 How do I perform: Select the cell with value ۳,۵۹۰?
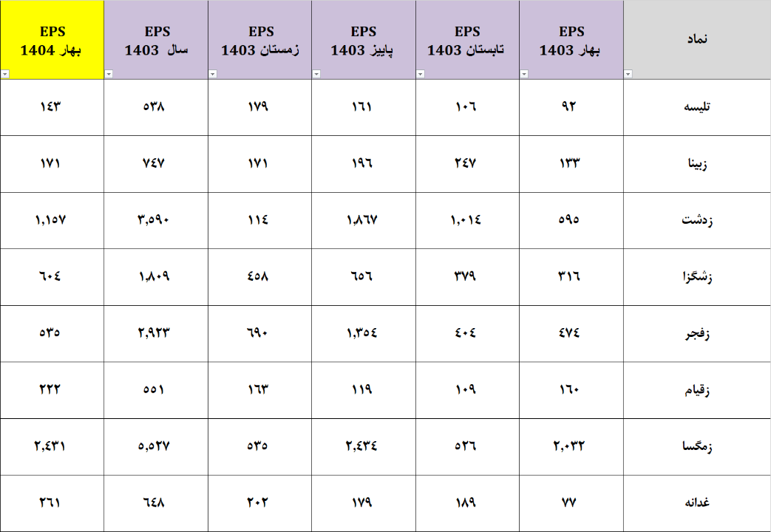(156, 219)
